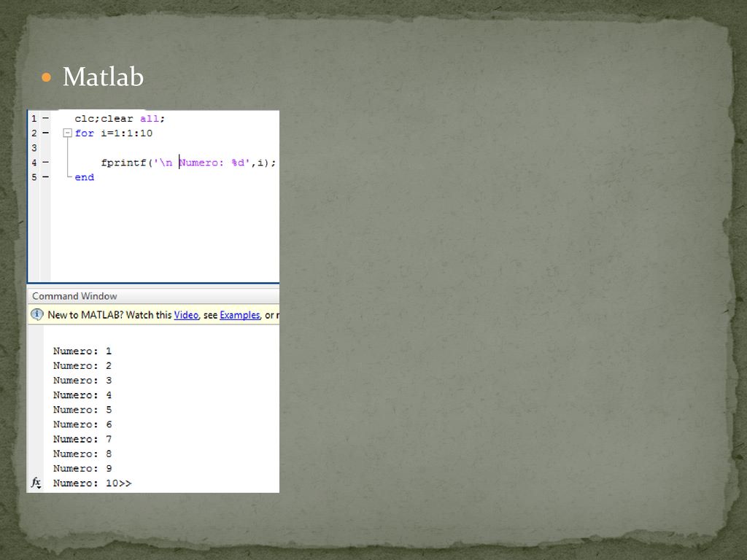Click the 'for i=1:1:10' code line
This screenshot has height=560, width=747.
(113, 133)
